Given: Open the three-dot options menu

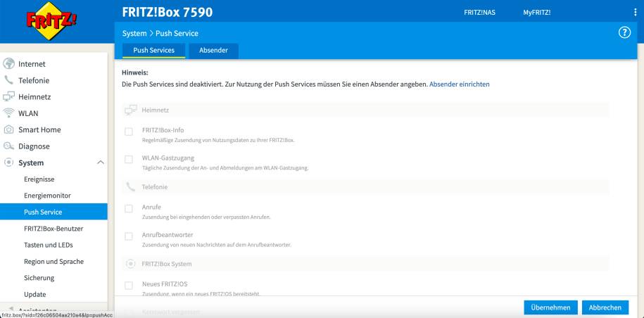Looking at the screenshot, I should point(636,12).
